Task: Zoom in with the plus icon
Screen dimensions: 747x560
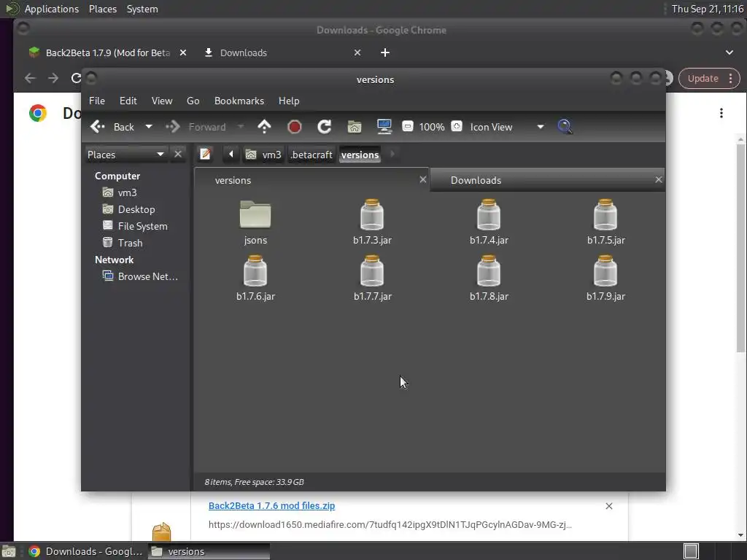Action: click(457, 126)
